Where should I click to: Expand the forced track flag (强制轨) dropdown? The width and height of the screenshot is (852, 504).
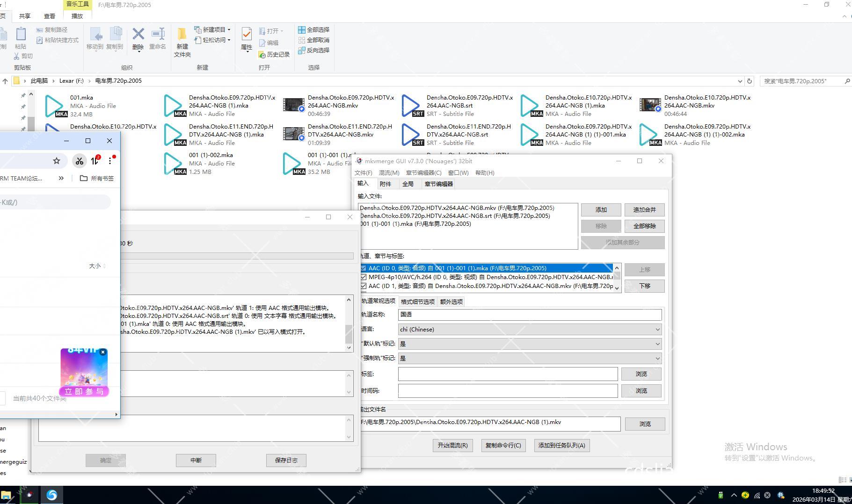point(530,359)
